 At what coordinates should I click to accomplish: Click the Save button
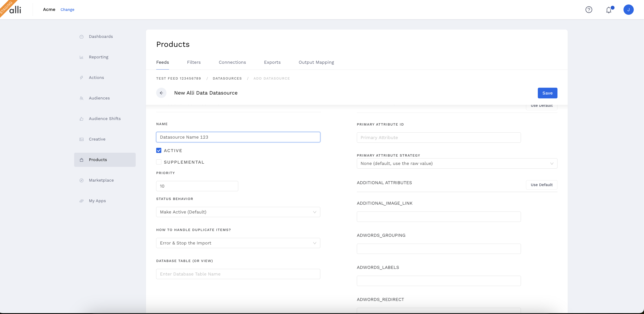547,93
